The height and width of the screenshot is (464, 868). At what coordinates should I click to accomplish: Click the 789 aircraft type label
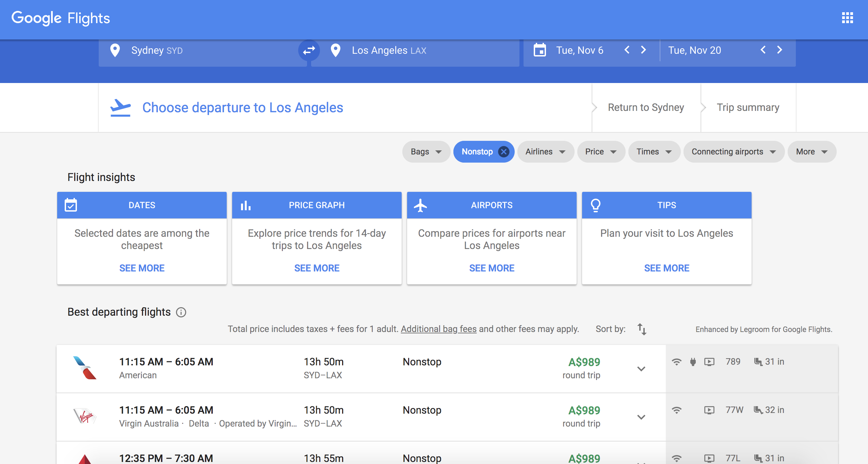(x=733, y=362)
